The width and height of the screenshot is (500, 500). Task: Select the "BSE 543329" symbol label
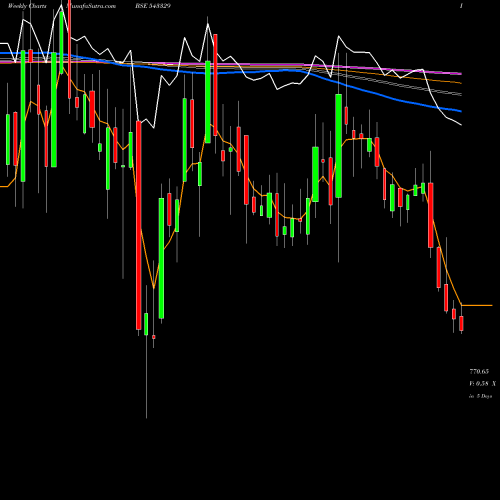(153, 6)
